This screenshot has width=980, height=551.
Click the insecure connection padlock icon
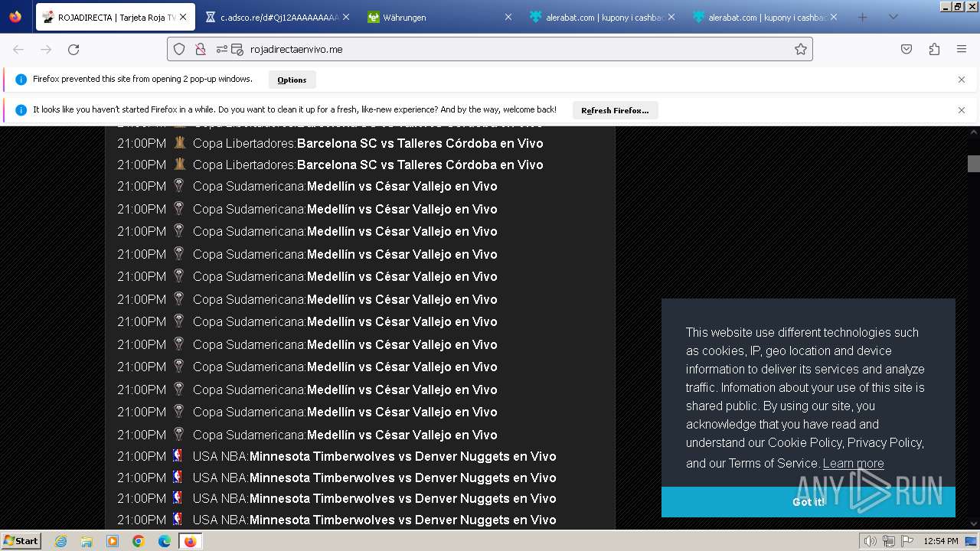tap(201, 49)
